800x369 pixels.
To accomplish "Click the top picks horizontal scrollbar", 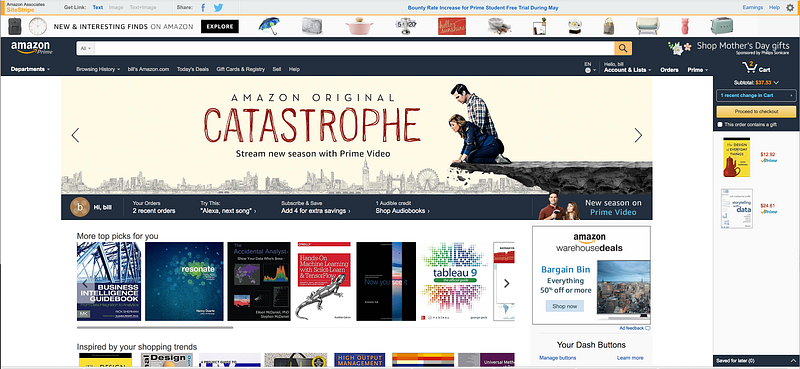I will point(155,327).
